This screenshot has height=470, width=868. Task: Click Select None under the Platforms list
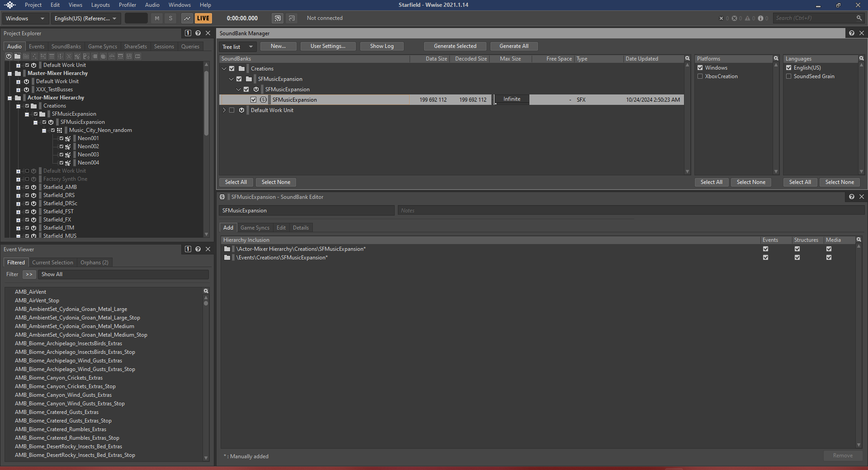pyautogui.click(x=751, y=182)
